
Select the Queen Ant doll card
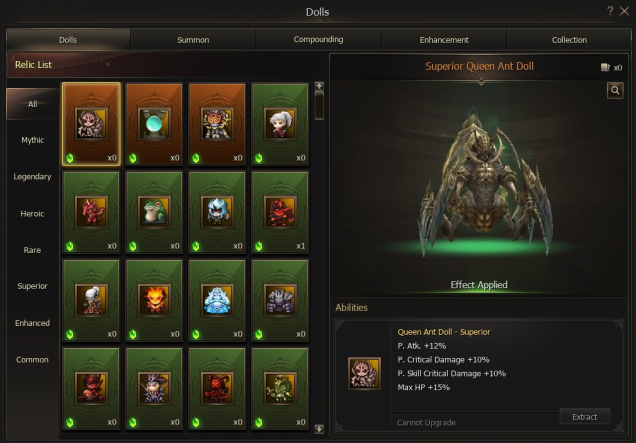tap(91, 124)
